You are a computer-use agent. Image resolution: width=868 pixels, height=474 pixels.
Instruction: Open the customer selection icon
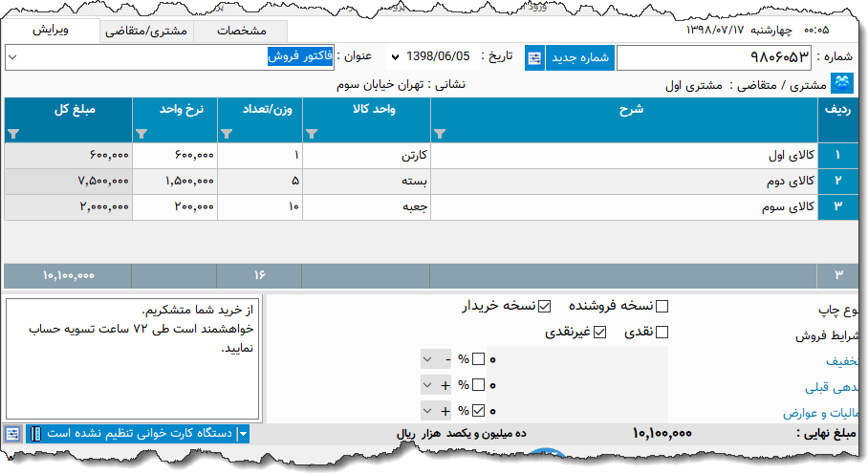click(842, 84)
